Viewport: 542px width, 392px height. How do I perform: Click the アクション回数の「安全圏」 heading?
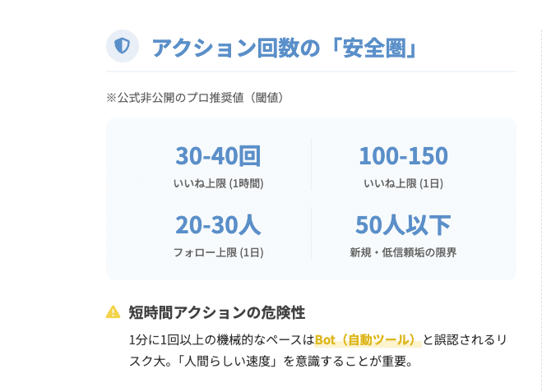(284, 47)
